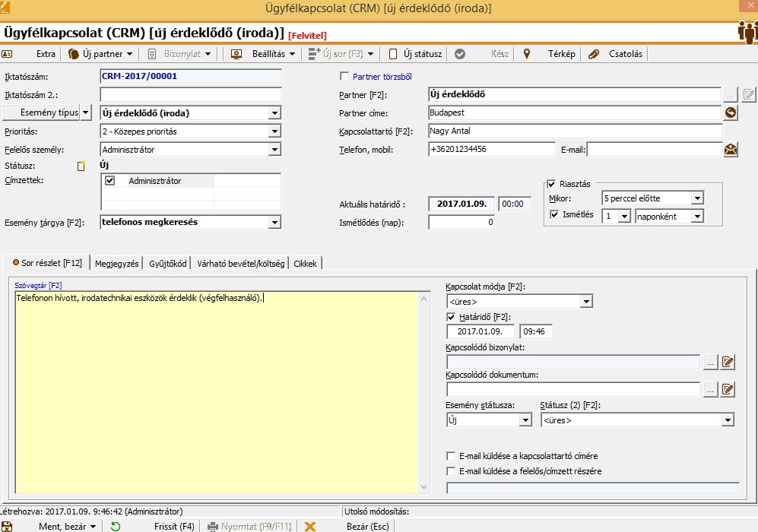Enable the Partner törzsből checkbox
The height and width of the screenshot is (532, 758).
pyautogui.click(x=344, y=77)
